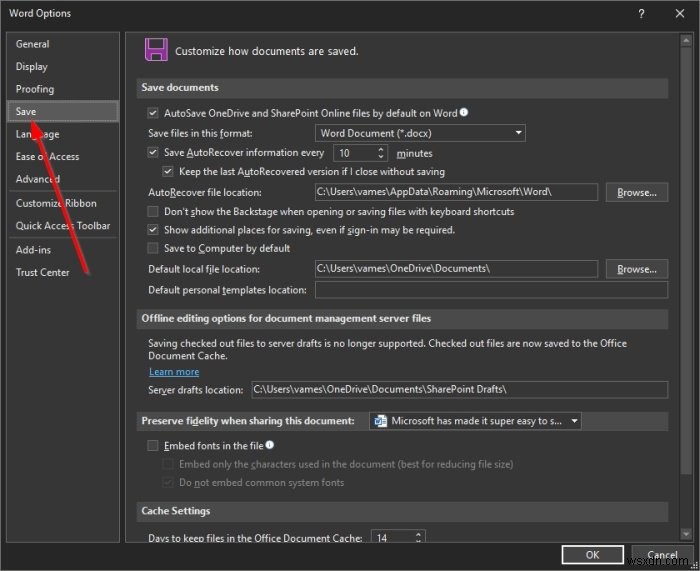The image size is (700, 571).
Task: Browse for Default local file location
Action: (637, 269)
